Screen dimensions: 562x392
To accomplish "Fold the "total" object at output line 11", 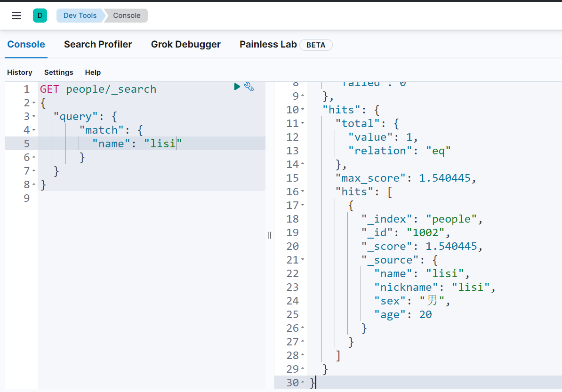I will pyautogui.click(x=303, y=124).
